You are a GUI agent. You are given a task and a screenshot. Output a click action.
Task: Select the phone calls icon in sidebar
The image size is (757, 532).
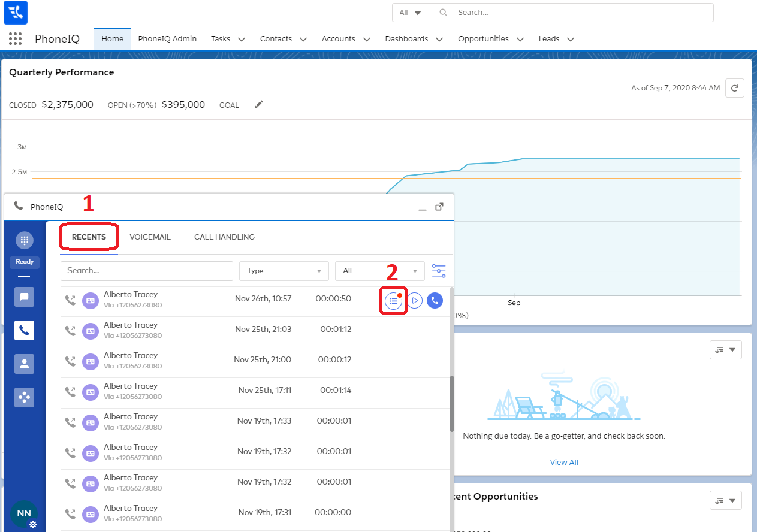tap(24, 330)
